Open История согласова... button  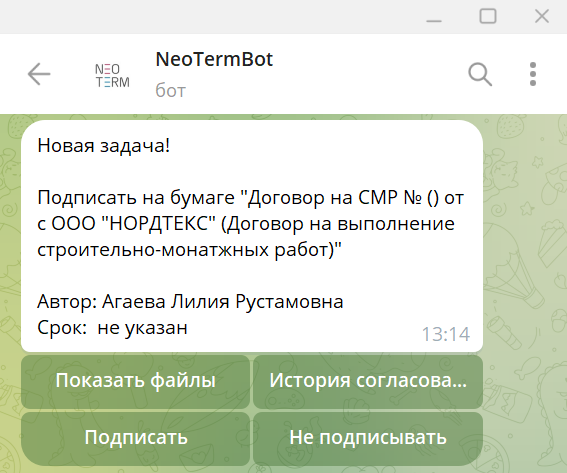pos(368,382)
